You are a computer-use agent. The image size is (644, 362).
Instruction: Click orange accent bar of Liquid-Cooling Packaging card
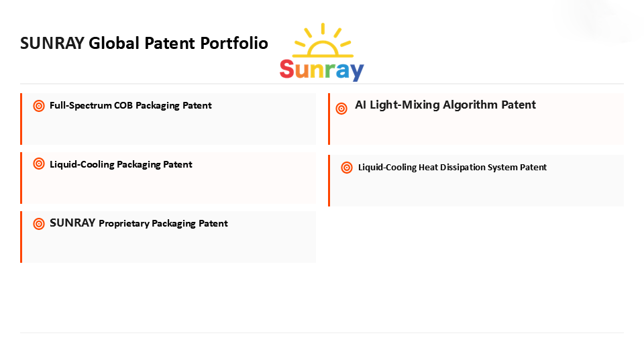tap(21, 178)
